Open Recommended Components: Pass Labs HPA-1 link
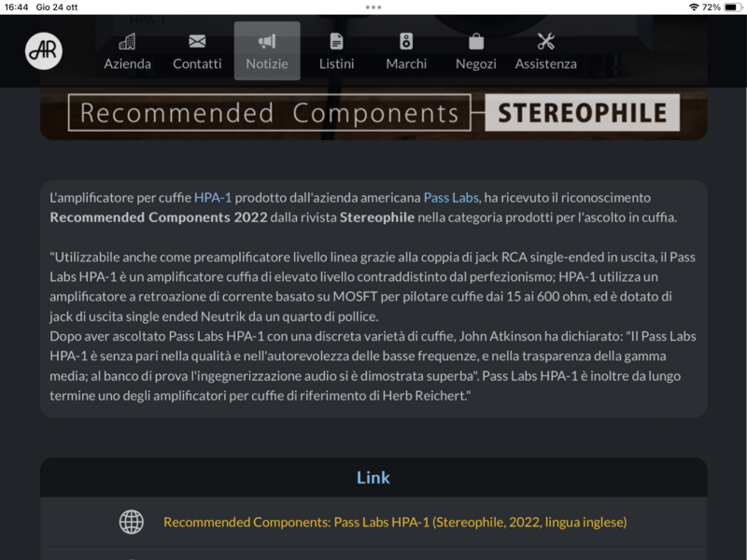The image size is (747, 560). 394,523
